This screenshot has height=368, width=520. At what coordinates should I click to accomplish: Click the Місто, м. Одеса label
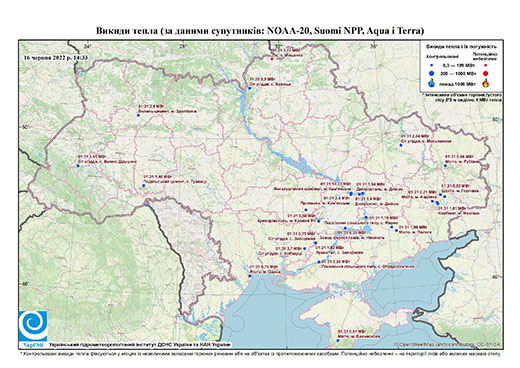(x=264, y=272)
